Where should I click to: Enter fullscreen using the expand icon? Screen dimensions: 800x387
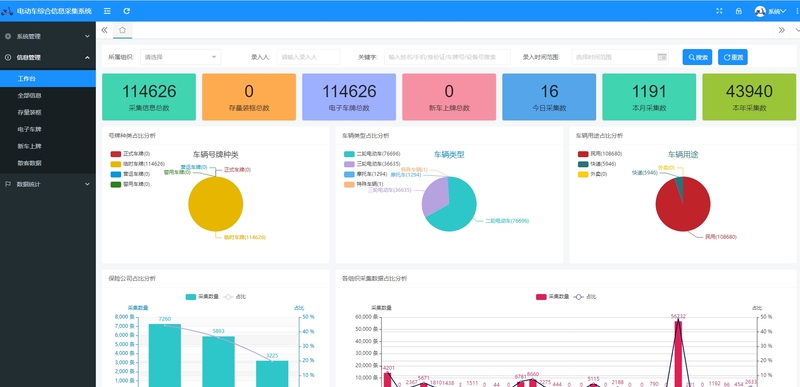coord(719,11)
